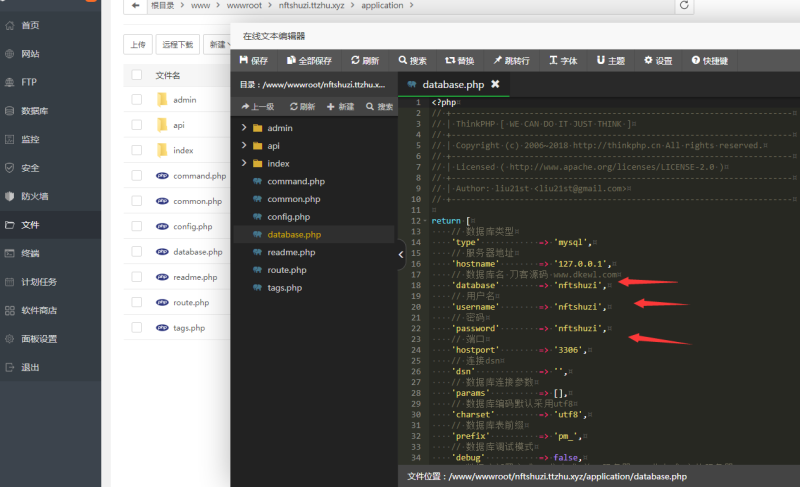Image resolution: width=800 pixels, height=487 pixels.
Task: Expand the admin folder in editor tree
Action: click(x=244, y=127)
